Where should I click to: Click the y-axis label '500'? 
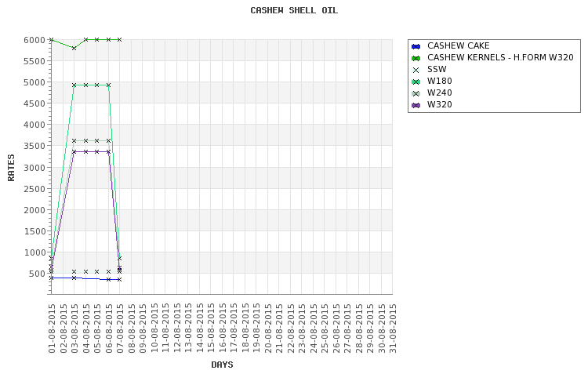click(x=37, y=274)
